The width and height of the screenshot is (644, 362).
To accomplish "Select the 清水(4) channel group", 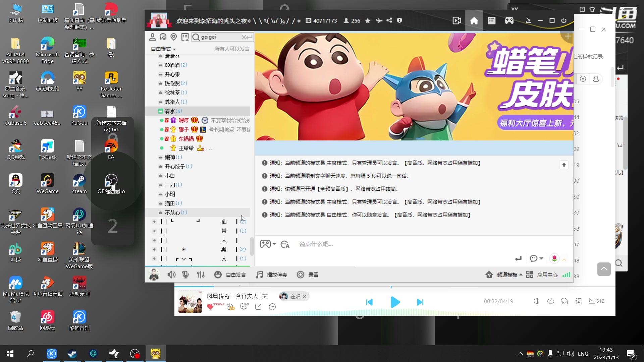I will pyautogui.click(x=173, y=111).
